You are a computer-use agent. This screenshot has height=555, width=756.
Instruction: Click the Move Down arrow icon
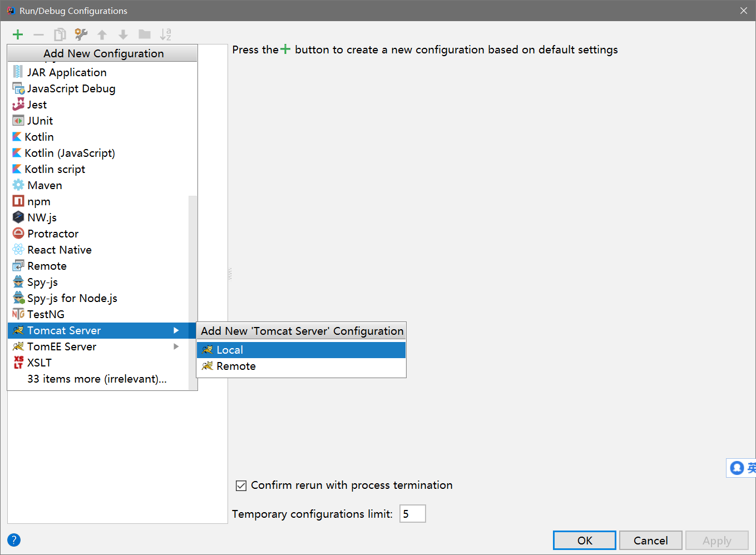pyautogui.click(x=123, y=34)
